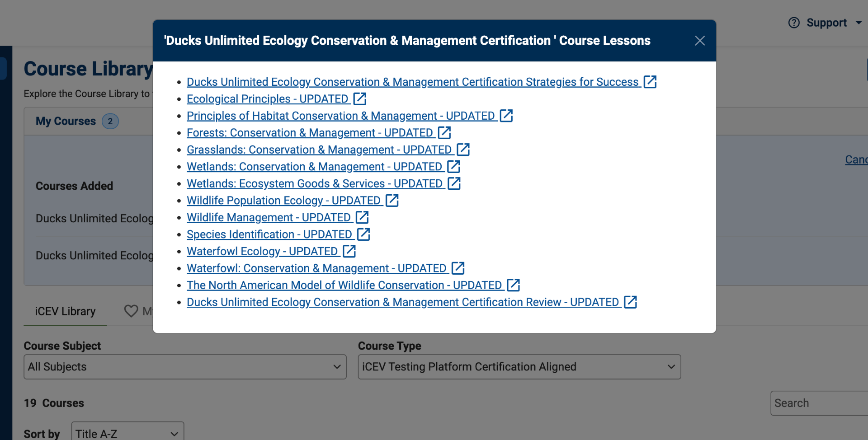The height and width of the screenshot is (440, 868).
Task: Click external-link icon beside Certification Review - UPDATED
Action: [x=630, y=302]
